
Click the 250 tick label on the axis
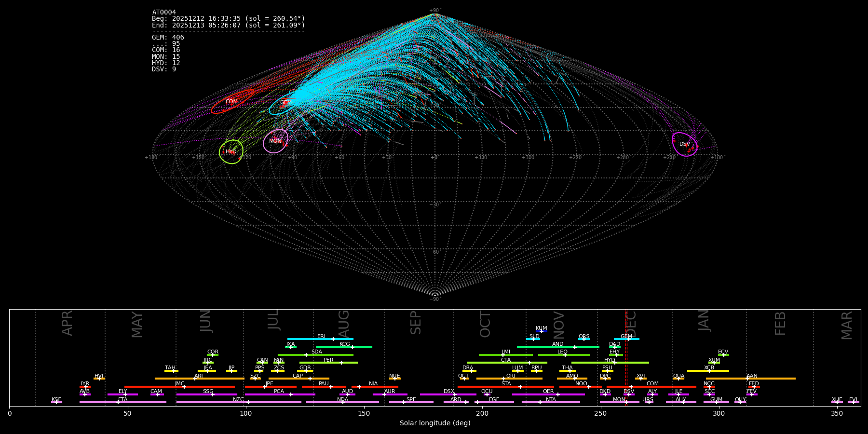pyautogui.click(x=600, y=413)
